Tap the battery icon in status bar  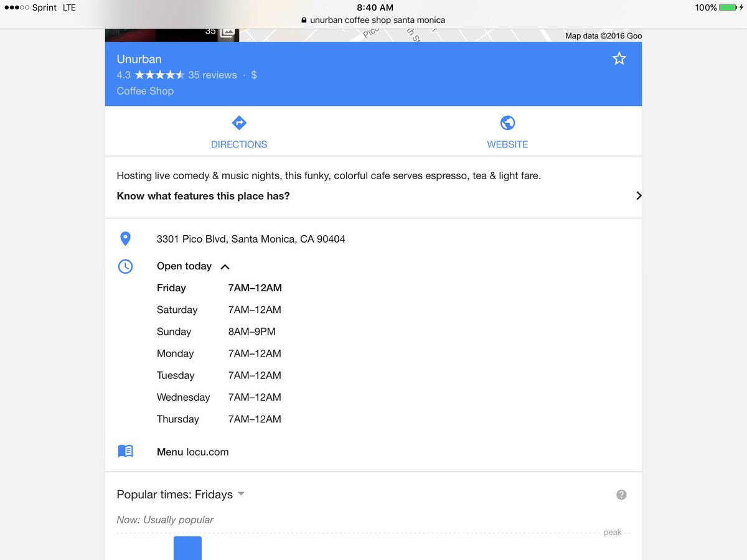click(x=729, y=7)
